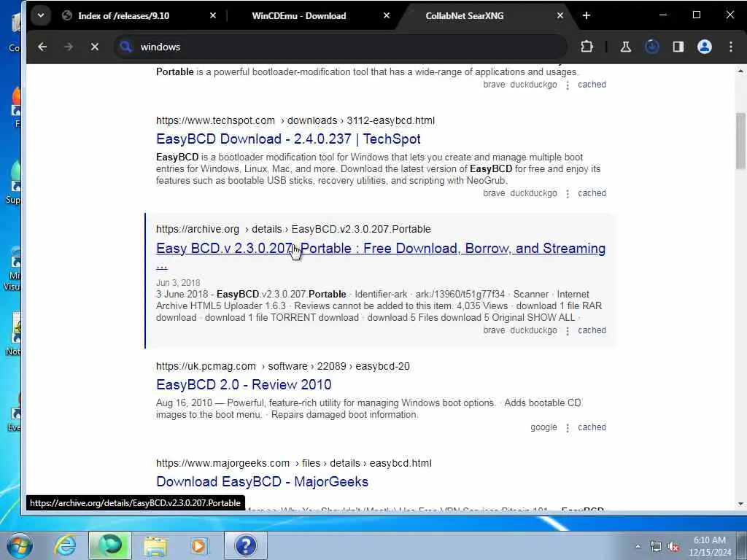
Task: Open Windows Explorer folder icon in taskbar
Action: click(x=155, y=545)
